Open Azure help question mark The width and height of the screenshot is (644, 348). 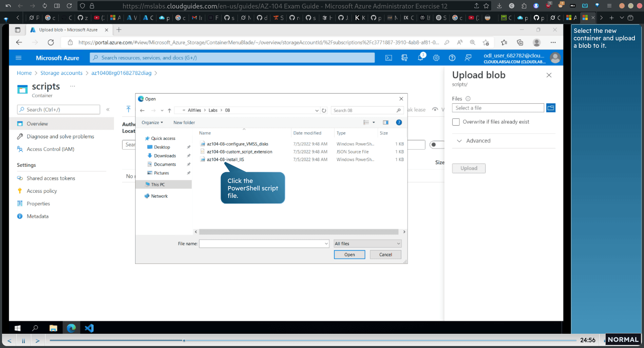[x=452, y=58]
